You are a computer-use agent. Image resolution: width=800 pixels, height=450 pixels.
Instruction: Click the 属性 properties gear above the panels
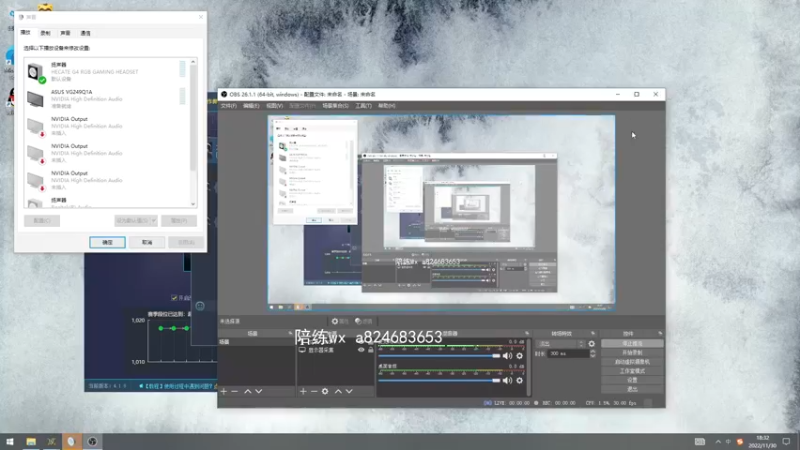(x=340, y=321)
